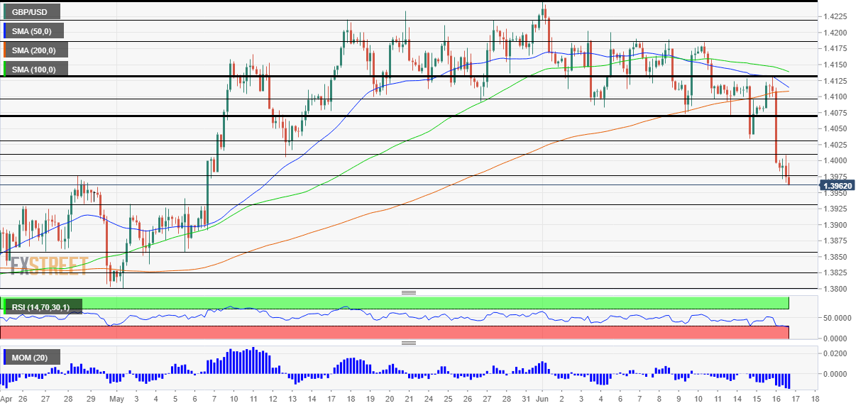Click the 21 date label on time axis
868x408 pixels.
pos(409,399)
